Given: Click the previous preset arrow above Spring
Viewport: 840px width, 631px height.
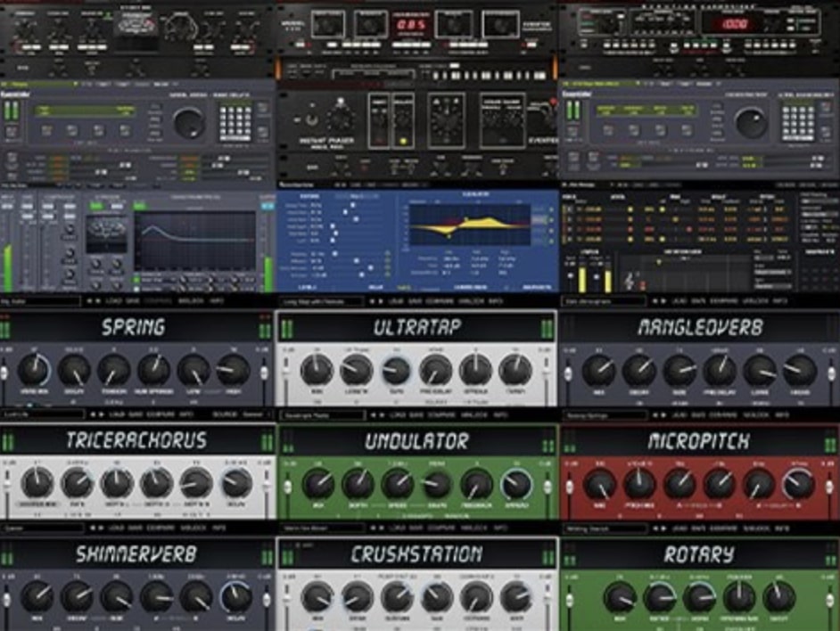Looking at the screenshot, I should pos(89,301).
